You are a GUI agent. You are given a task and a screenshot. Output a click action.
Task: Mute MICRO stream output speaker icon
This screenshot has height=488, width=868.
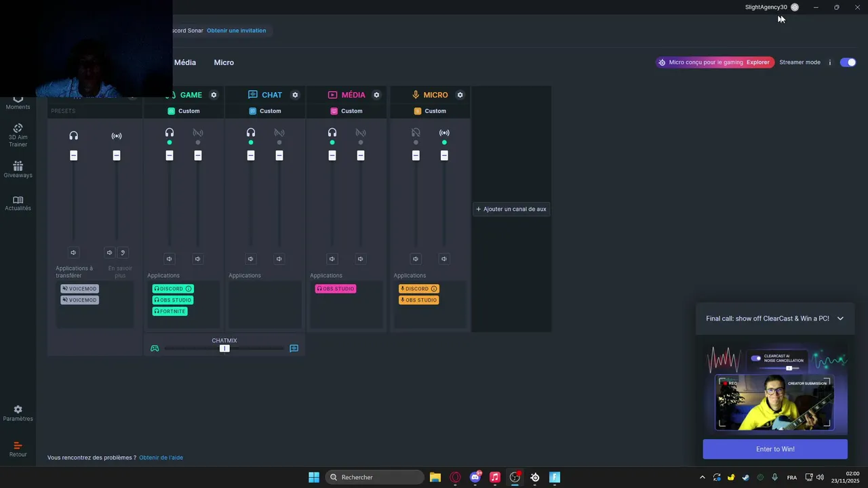tap(444, 259)
